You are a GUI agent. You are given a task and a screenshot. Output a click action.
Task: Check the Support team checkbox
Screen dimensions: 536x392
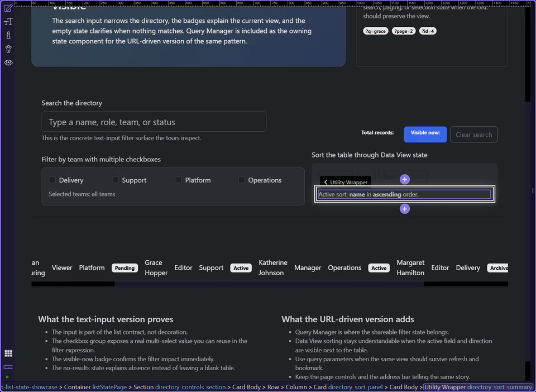[115, 180]
